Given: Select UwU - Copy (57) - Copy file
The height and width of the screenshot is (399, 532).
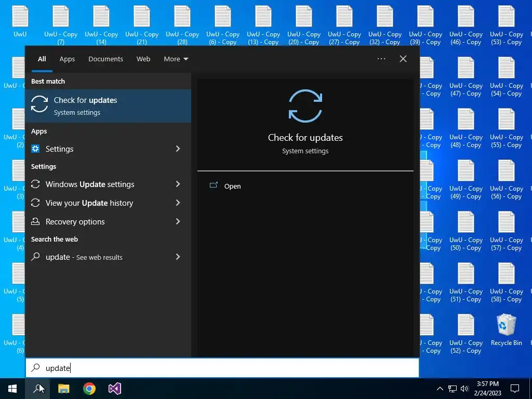Looking at the screenshot, I should pos(507,230).
